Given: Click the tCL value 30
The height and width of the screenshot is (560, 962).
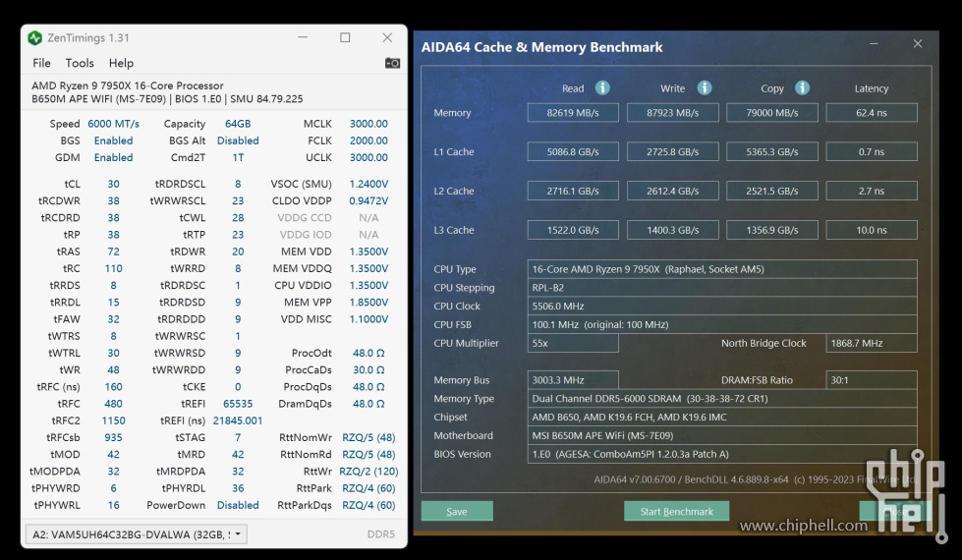Looking at the screenshot, I should pos(114,184).
